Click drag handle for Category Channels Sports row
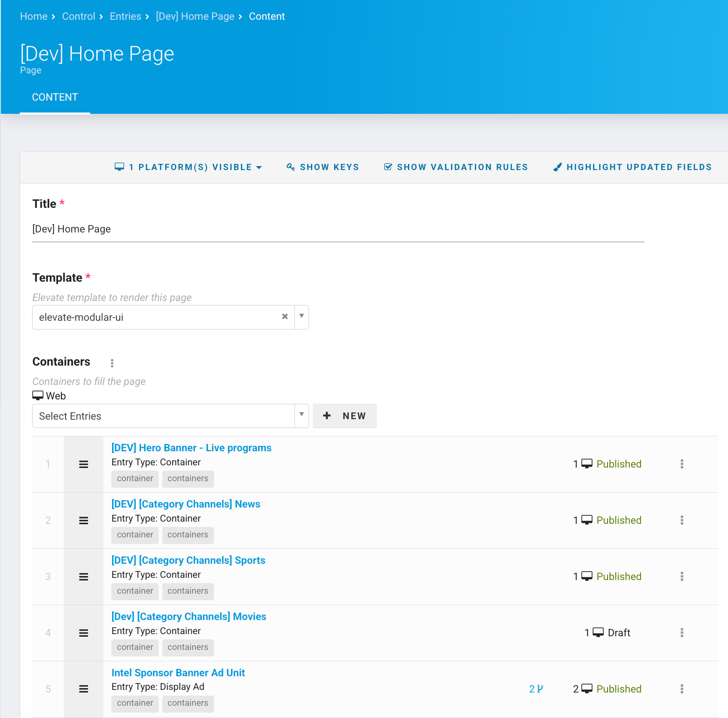The image size is (728, 718). [x=84, y=577]
